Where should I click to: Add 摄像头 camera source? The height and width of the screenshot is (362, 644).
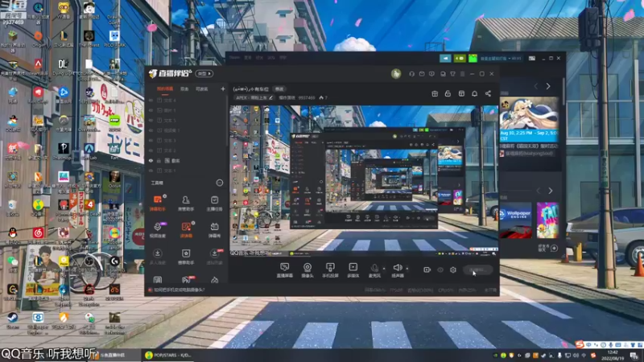tap(308, 270)
